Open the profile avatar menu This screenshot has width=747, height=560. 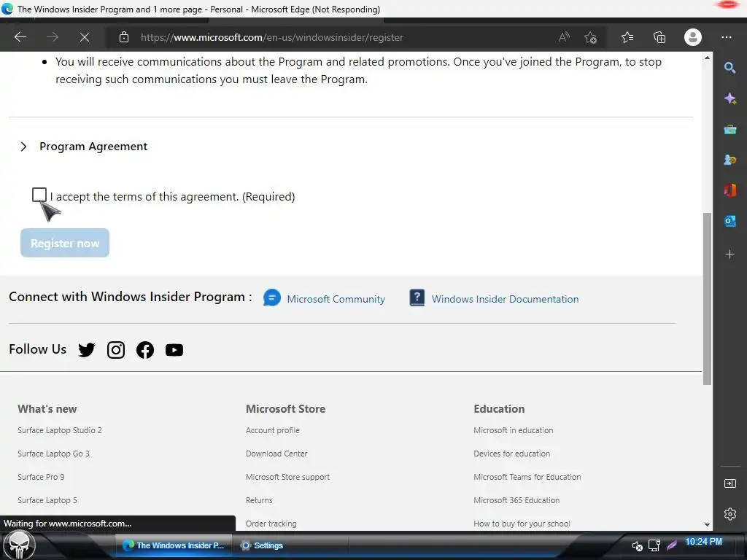point(693,37)
